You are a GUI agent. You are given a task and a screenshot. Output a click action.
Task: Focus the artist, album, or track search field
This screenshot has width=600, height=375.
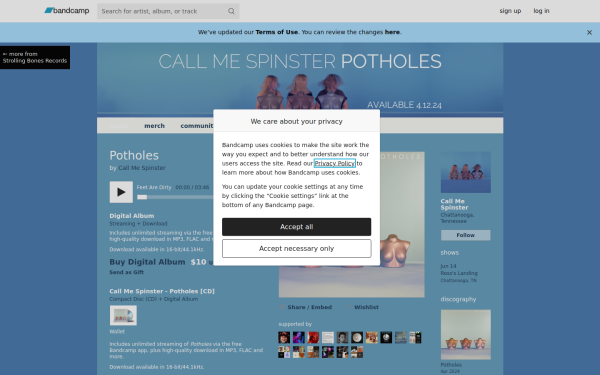(x=168, y=11)
